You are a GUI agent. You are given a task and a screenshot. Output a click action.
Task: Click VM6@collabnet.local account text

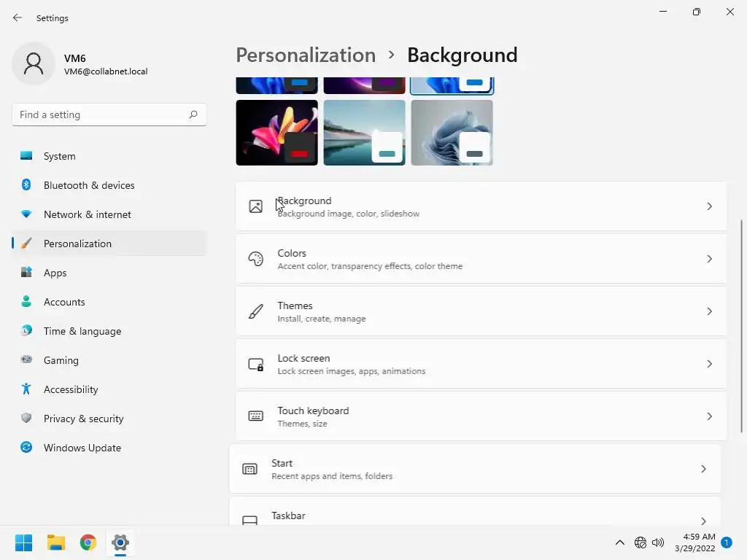coord(106,71)
